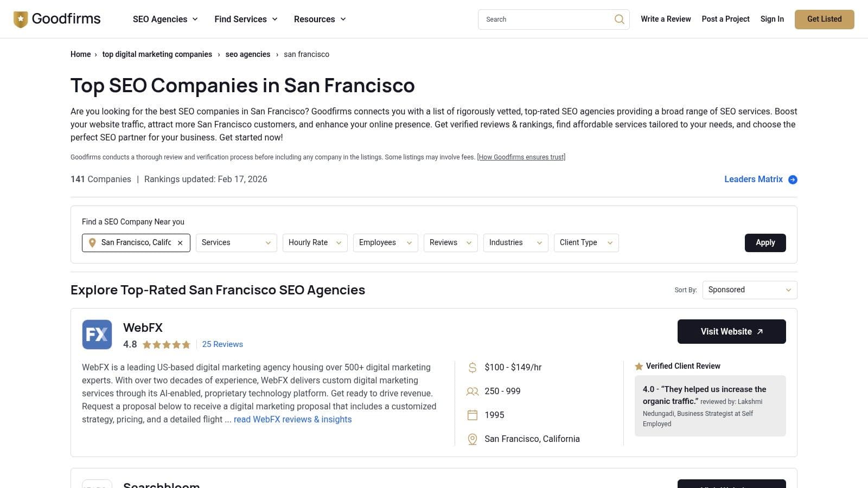Viewport: 868px width, 488px height.
Task: Click the verified client review quote box
Action: 710,406
